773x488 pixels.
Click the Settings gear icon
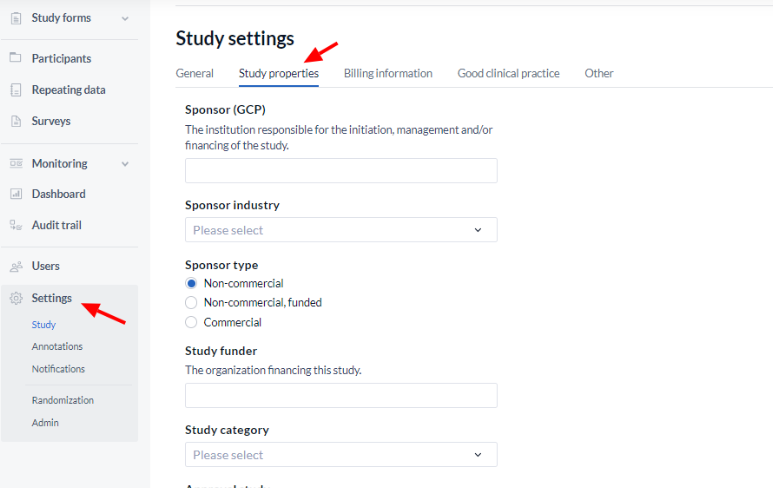(x=16, y=298)
